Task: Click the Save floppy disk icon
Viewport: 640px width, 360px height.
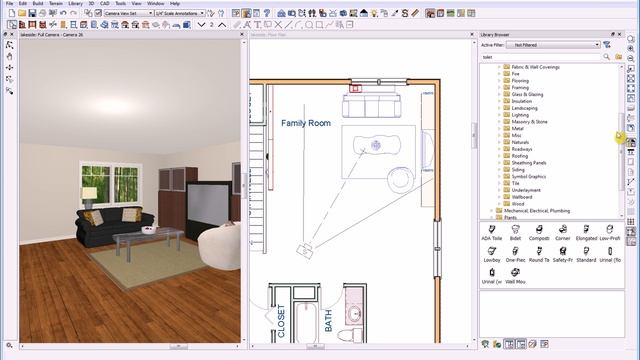Action: coord(32,13)
